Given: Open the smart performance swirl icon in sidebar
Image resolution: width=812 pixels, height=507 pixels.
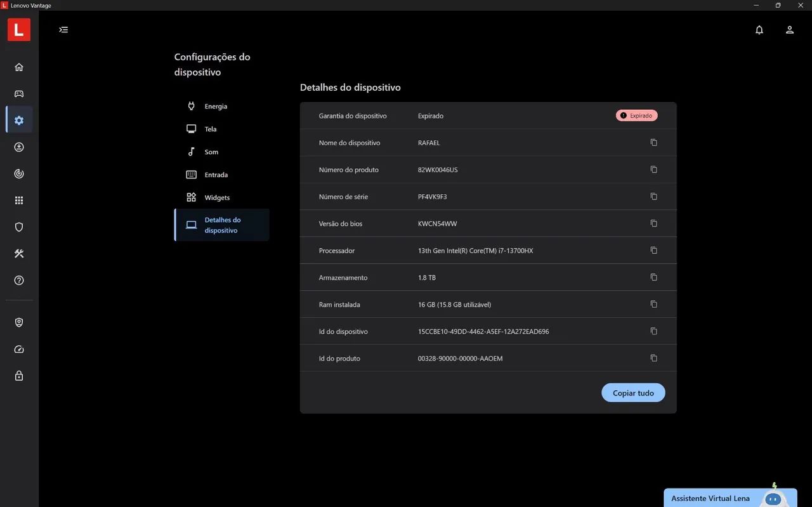Looking at the screenshot, I should coord(19,174).
